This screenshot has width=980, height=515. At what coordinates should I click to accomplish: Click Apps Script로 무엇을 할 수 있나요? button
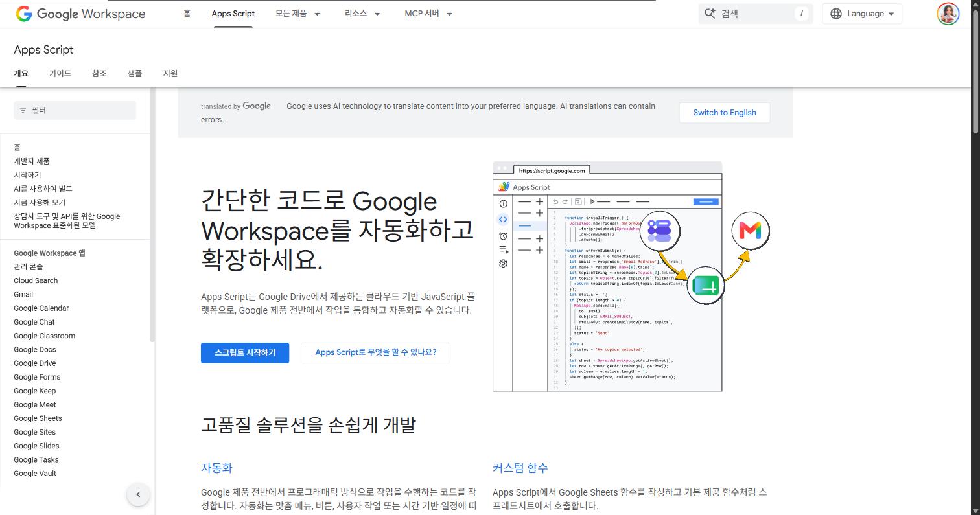375,352
